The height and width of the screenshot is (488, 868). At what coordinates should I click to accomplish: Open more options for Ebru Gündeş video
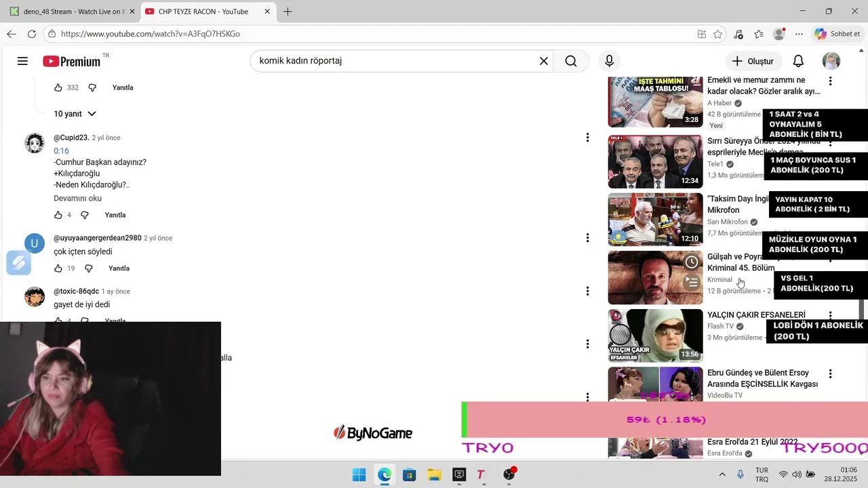pos(830,373)
